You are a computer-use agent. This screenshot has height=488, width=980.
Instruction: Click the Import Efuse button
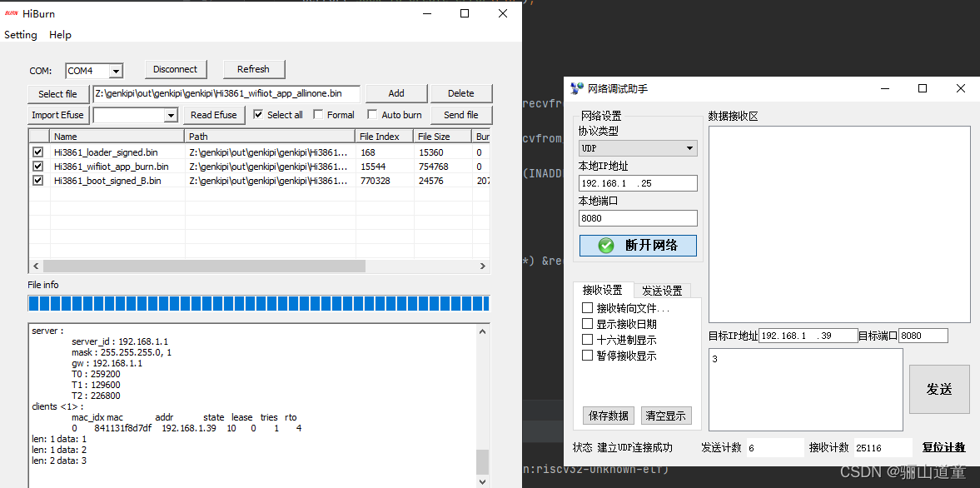click(58, 115)
